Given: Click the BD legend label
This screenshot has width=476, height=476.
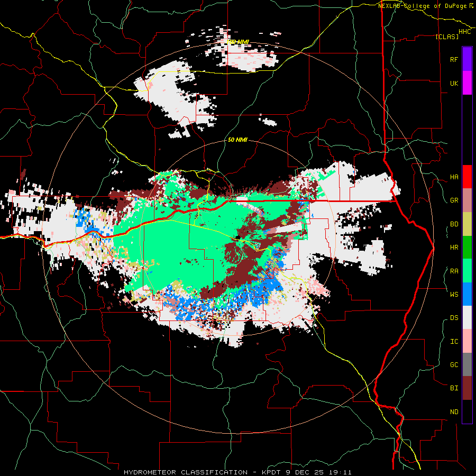Looking at the screenshot, I should pos(454,224).
